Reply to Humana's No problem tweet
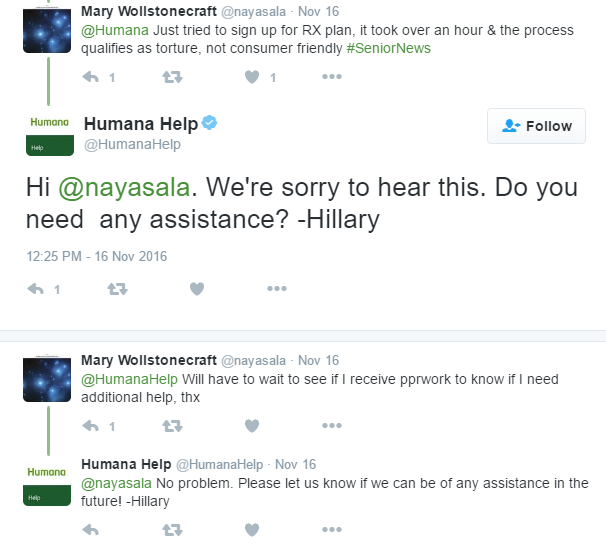The width and height of the screenshot is (606, 547). point(91,530)
